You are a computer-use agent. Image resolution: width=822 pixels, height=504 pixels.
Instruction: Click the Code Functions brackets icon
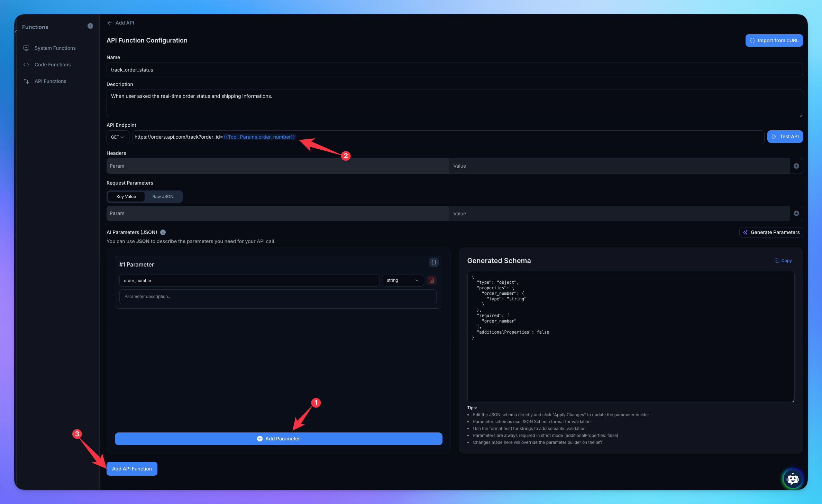26,65
